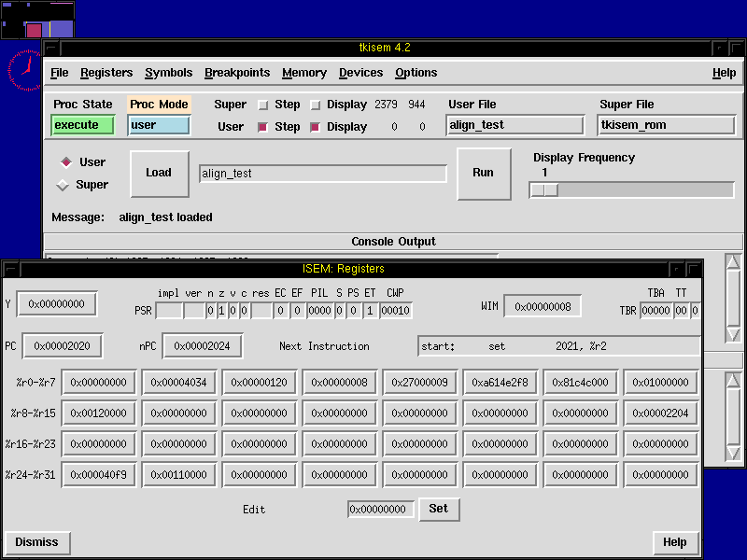
Task: Open the Memory menu
Action: tap(304, 73)
